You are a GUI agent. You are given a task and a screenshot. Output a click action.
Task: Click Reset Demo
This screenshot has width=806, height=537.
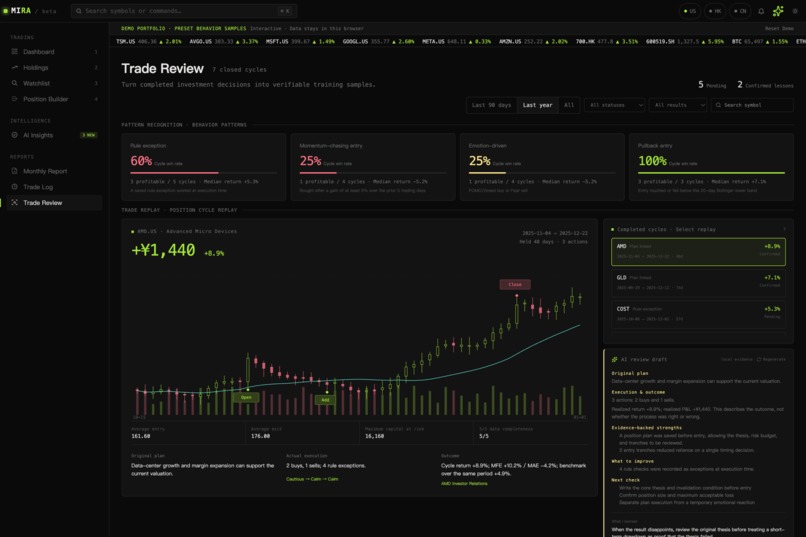click(779, 29)
